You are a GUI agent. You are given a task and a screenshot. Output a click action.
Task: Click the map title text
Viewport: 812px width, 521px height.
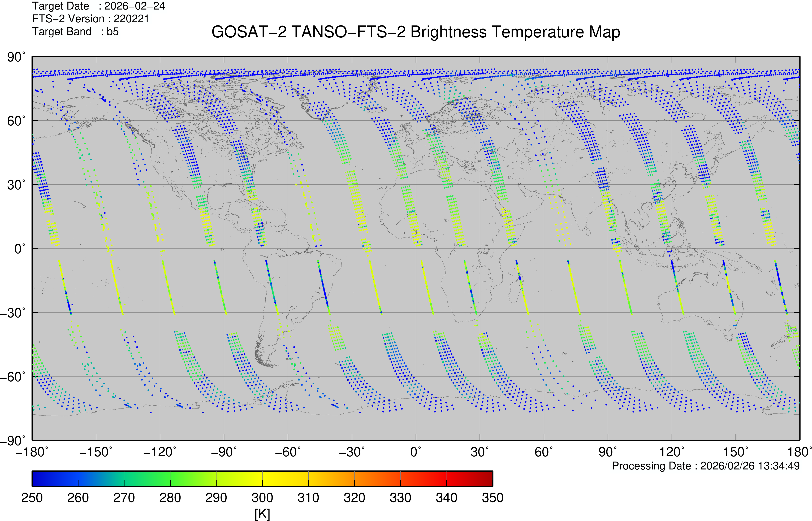coord(416,32)
